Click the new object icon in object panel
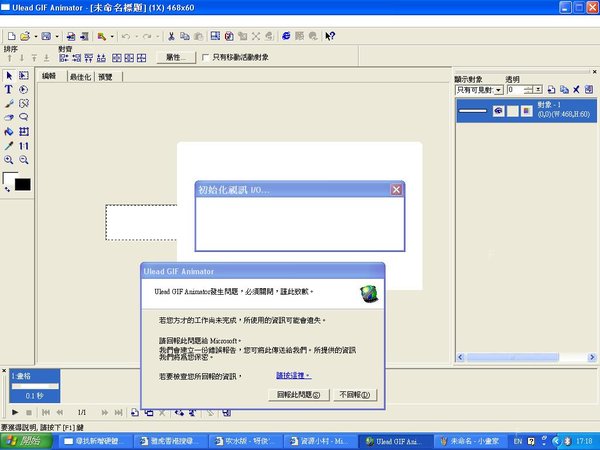Viewport: 600px width, 450px height. pyautogui.click(x=551, y=90)
